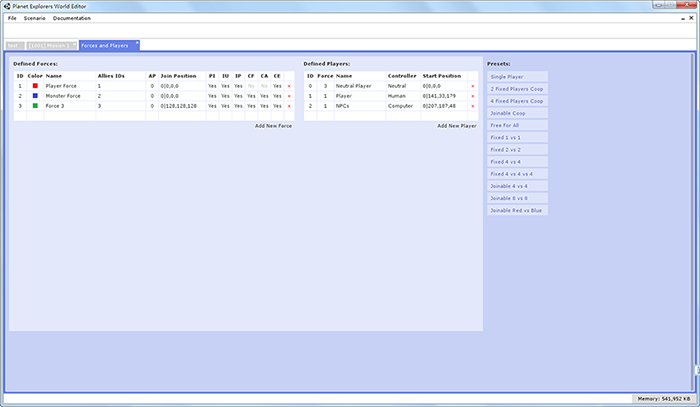Apply the Joinable Coop preset
The height and width of the screenshot is (407, 700).
click(x=517, y=113)
